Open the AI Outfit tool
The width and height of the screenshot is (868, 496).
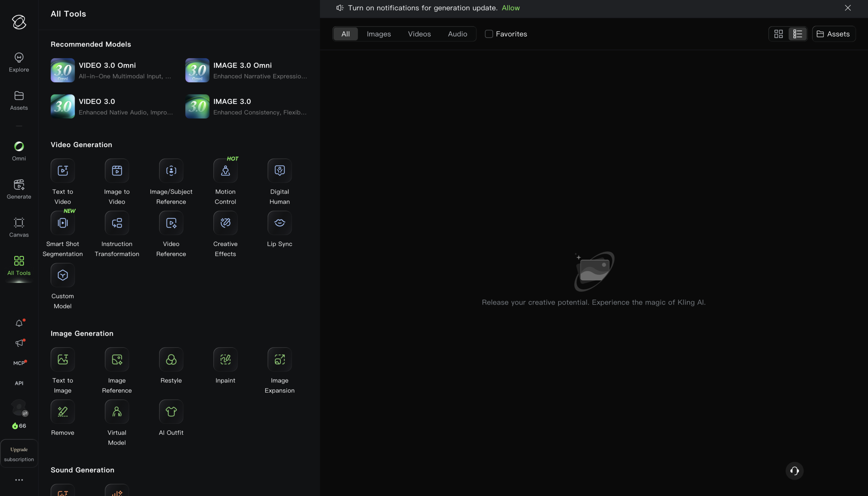pyautogui.click(x=171, y=418)
